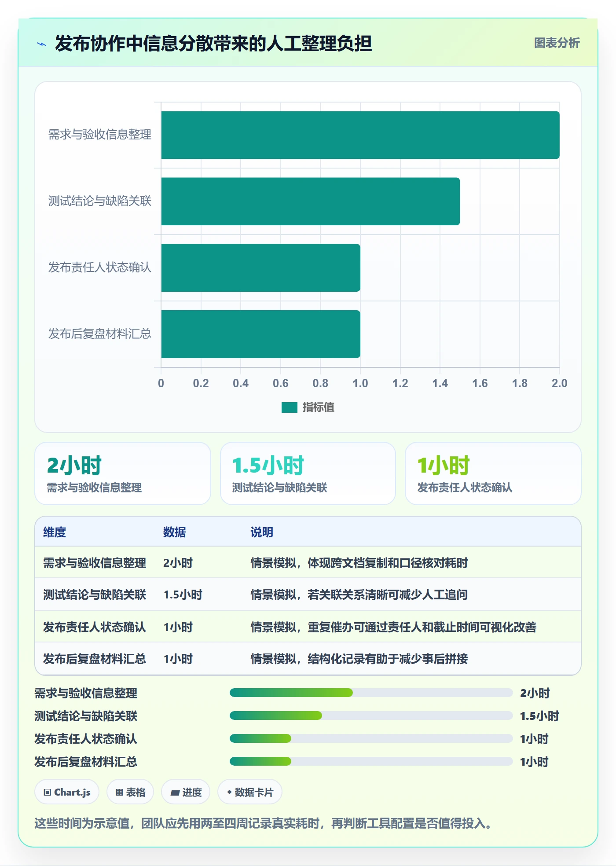Click the chart bar for 测试结论与缺陷关联
This screenshot has height=866, width=616.
pos(311,202)
